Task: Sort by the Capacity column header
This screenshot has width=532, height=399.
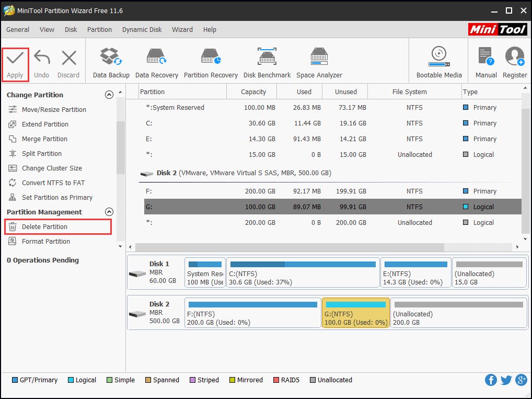Action: coord(252,92)
